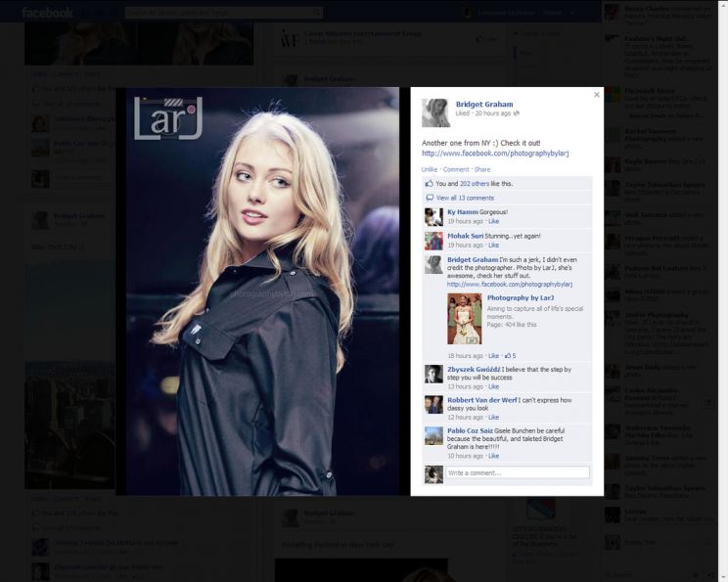This screenshot has height=582, width=728.
Task: Share the photo post
Action: [x=482, y=169]
